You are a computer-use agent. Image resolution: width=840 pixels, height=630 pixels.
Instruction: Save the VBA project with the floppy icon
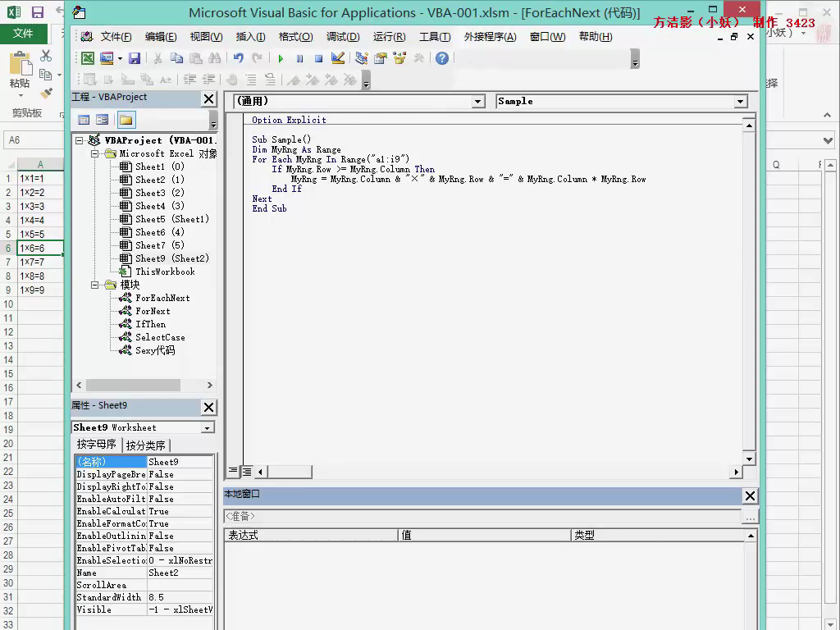click(135, 58)
